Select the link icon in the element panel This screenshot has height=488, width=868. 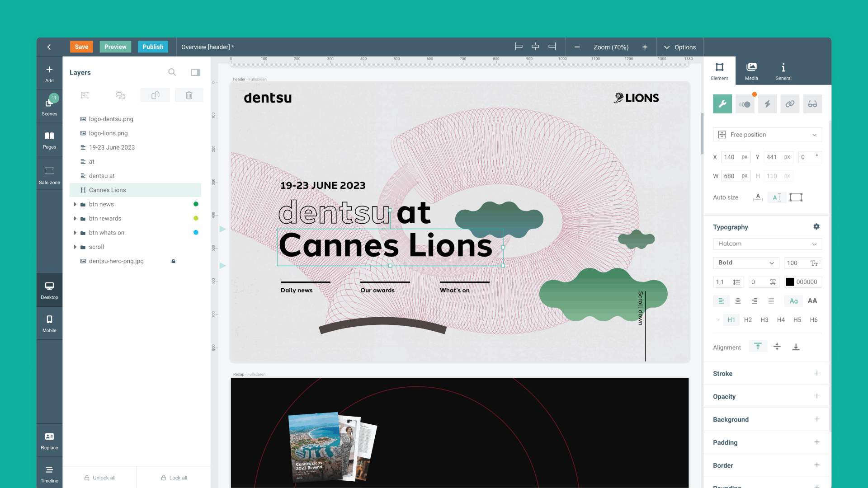pos(790,103)
